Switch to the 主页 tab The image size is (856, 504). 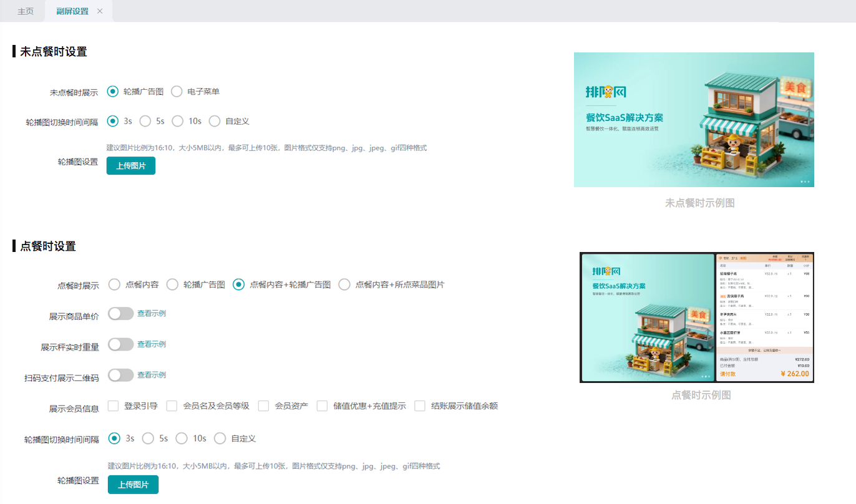(26, 11)
